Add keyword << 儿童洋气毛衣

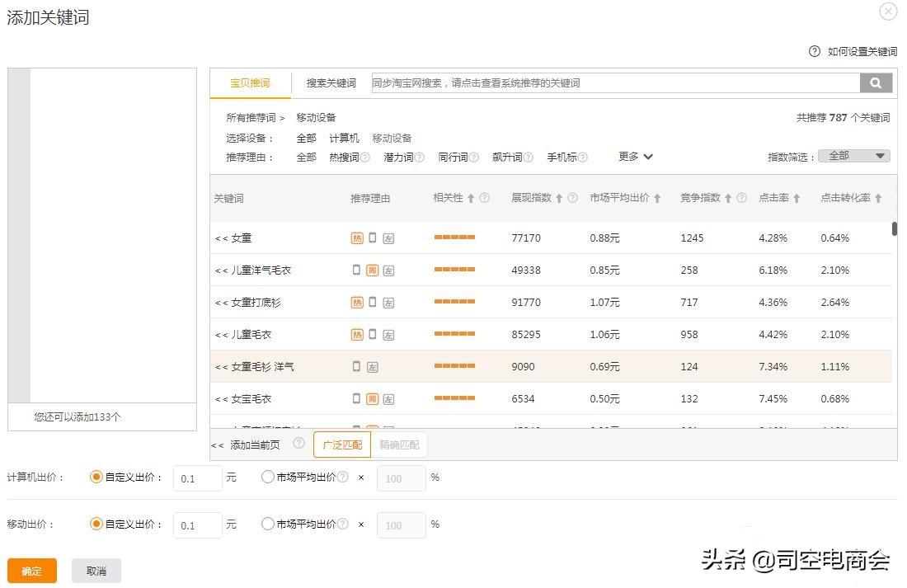[253, 270]
